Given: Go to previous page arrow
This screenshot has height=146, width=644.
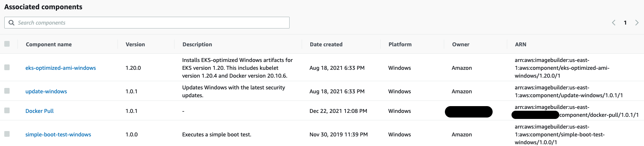Looking at the screenshot, I should coord(614,23).
